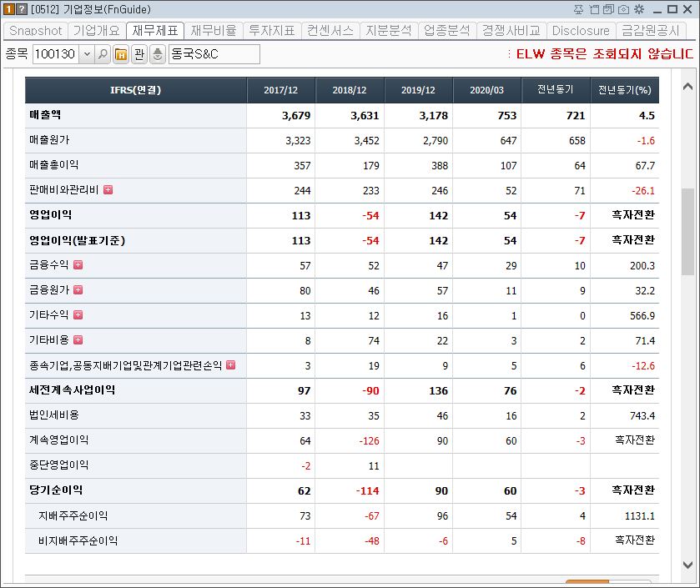Go to the Disclosure section
The height and width of the screenshot is (588, 700).
pos(581,30)
